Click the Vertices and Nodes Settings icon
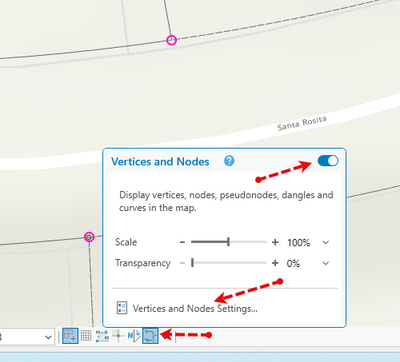The width and height of the screenshot is (400, 362). [122, 308]
